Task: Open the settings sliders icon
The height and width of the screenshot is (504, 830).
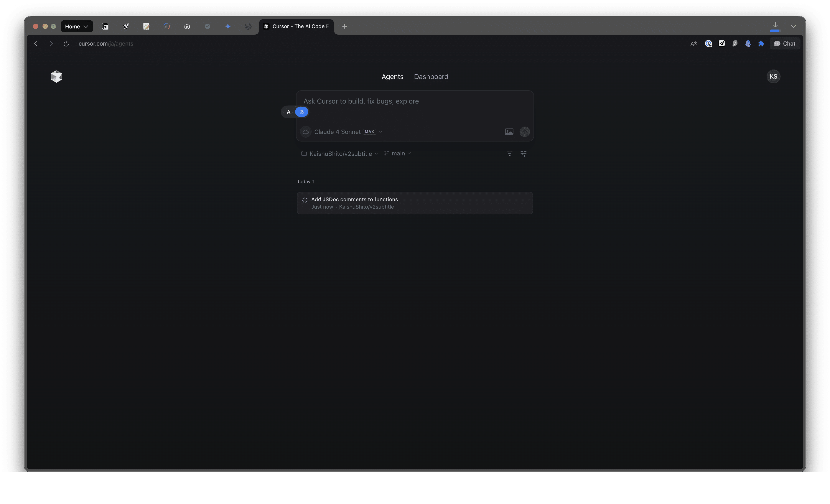Action: [523, 154]
